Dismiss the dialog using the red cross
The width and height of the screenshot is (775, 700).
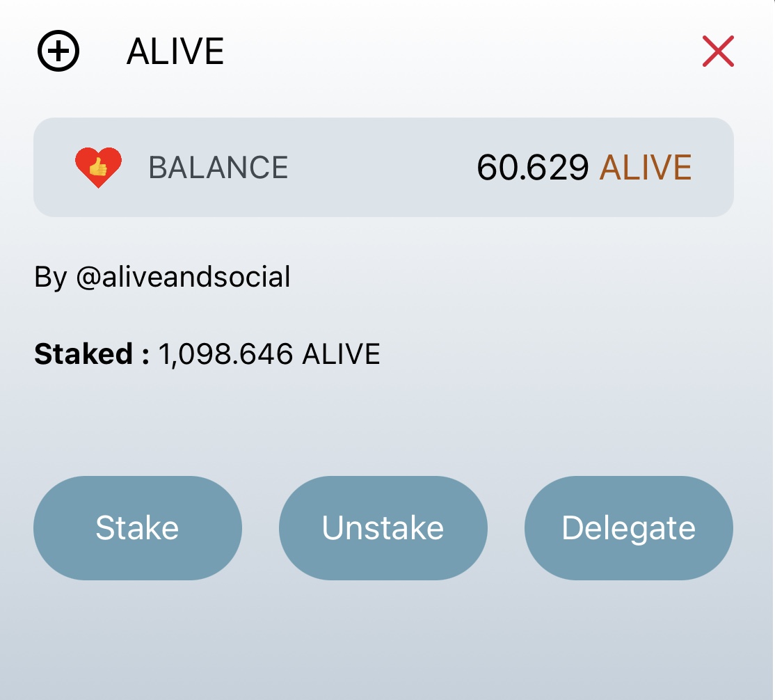[x=718, y=51]
